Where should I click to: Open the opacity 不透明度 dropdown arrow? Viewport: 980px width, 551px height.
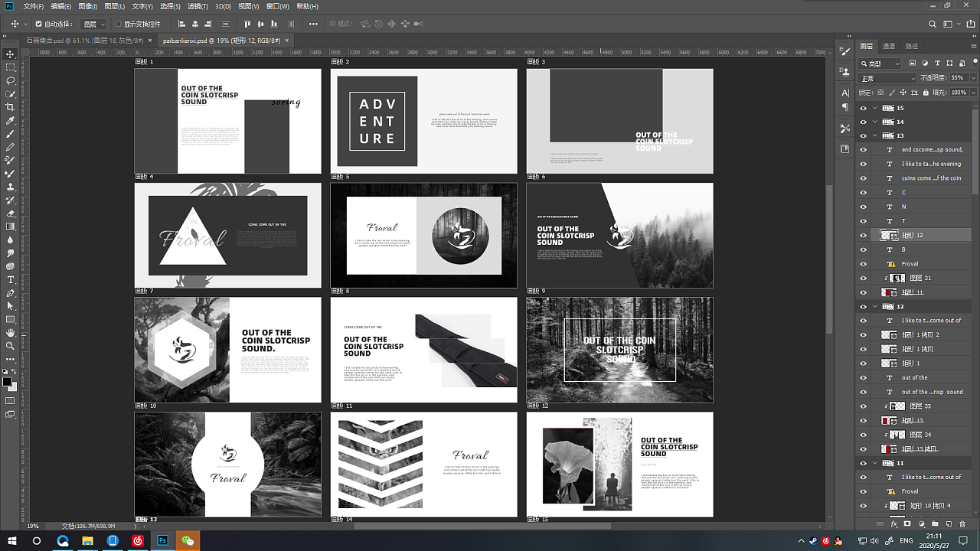tap(972, 78)
